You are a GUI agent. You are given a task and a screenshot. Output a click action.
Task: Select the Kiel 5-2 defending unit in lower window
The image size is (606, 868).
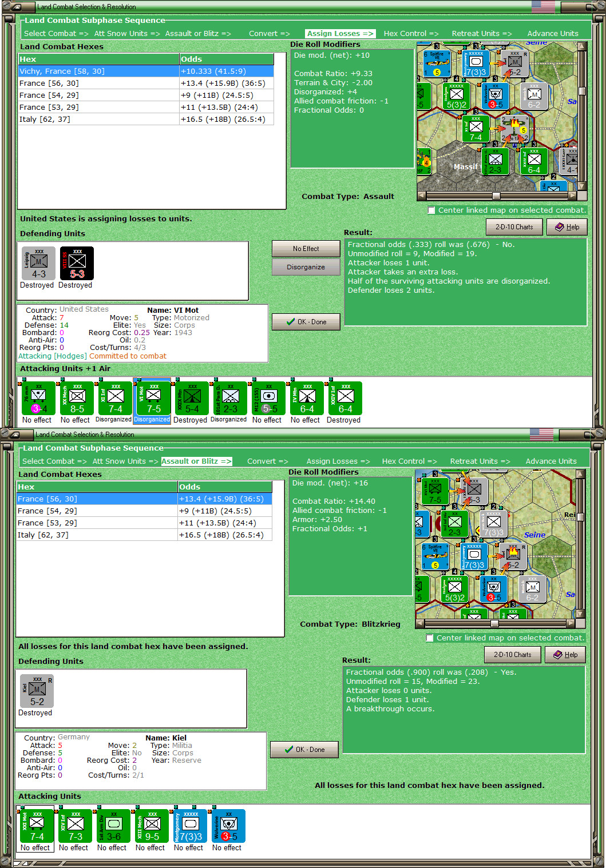pos(37,691)
